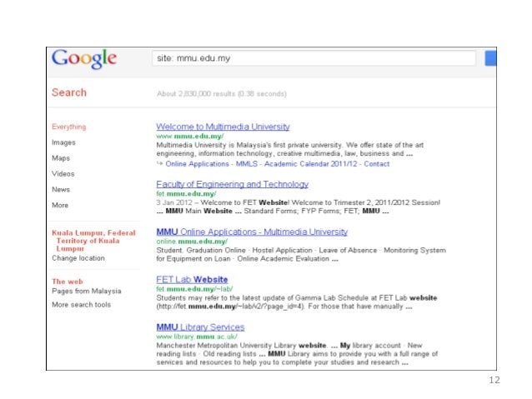532x399 pixels.
Task: Click the search box containing site: mmu.edu.my
Action: point(314,58)
